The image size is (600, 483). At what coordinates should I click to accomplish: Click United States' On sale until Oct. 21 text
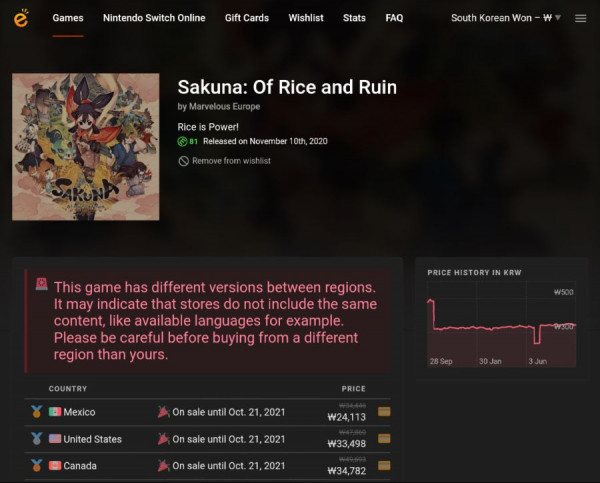pyautogui.click(x=229, y=439)
